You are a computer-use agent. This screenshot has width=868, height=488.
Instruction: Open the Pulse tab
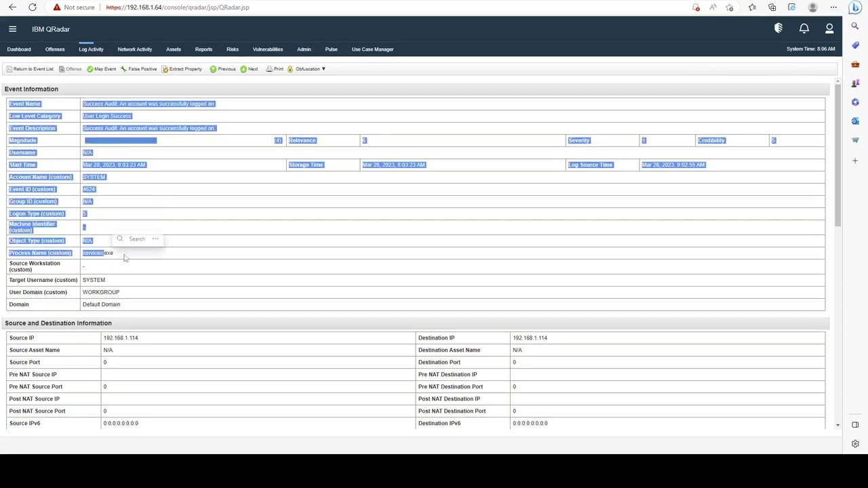pos(331,49)
